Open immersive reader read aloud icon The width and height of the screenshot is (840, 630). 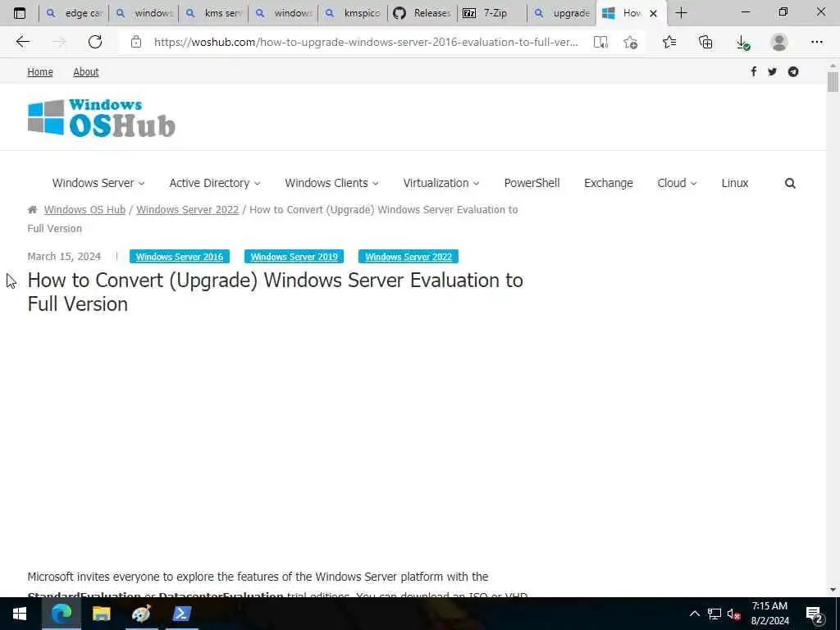coord(600,42)
